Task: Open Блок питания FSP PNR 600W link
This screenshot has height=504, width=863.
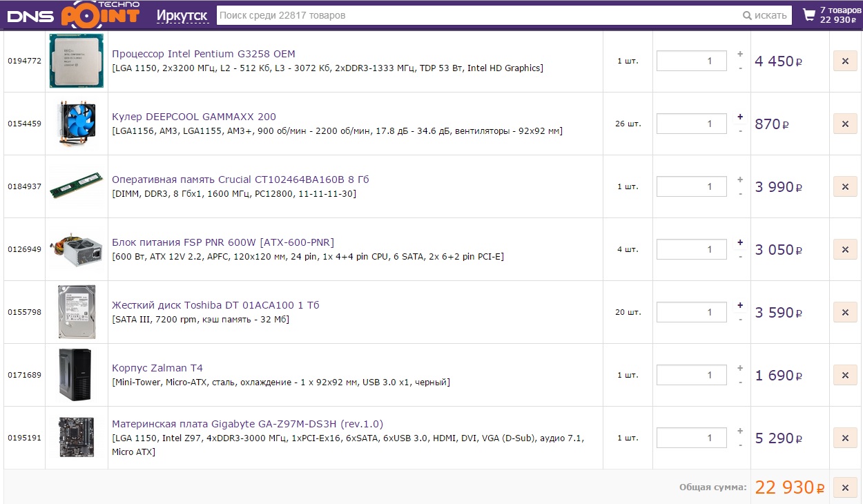Action: (x=223, y=242)
